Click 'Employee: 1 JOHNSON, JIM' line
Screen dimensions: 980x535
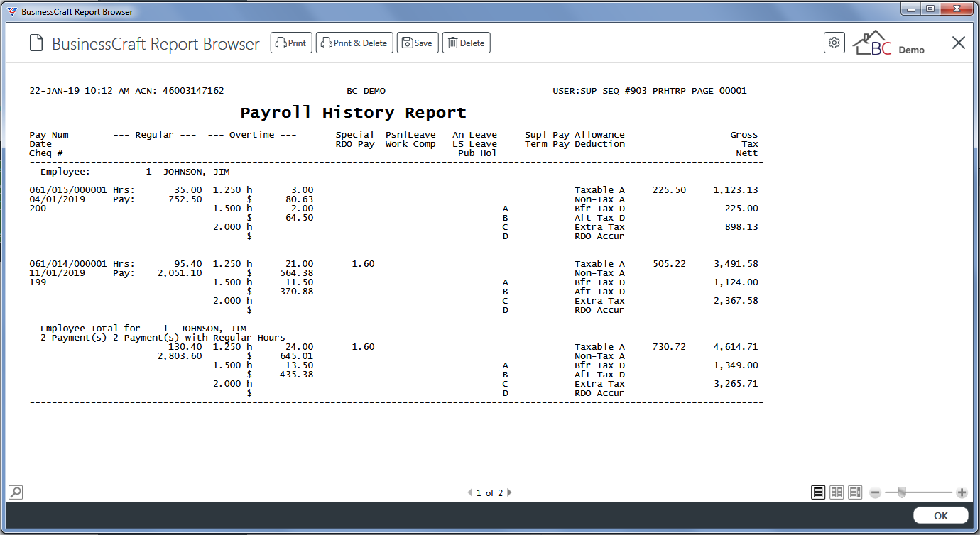(x=135, y=172)
